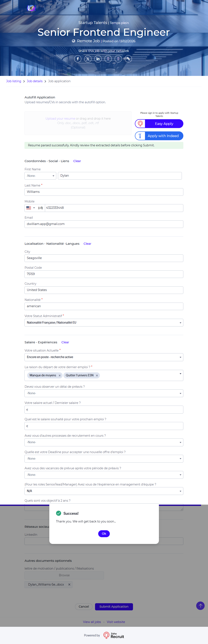Clear the Salaire - Expériences section
208x644 pixels.
pyautogui.click(x=65, y=342)
